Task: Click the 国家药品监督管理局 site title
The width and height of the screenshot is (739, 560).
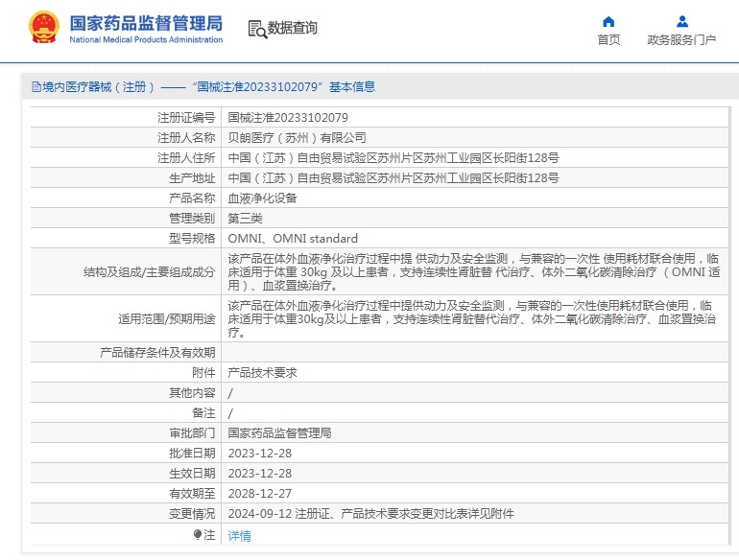Action: (146, 22)
